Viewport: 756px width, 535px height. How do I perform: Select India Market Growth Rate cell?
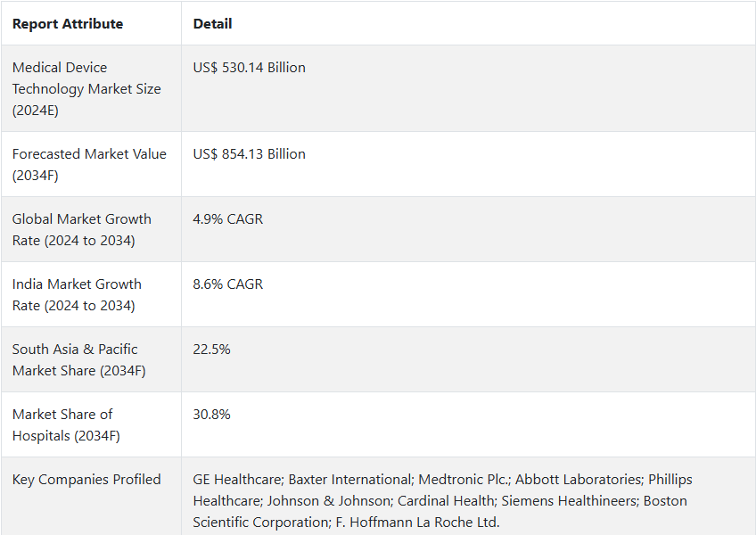click(x=91, y=295)
